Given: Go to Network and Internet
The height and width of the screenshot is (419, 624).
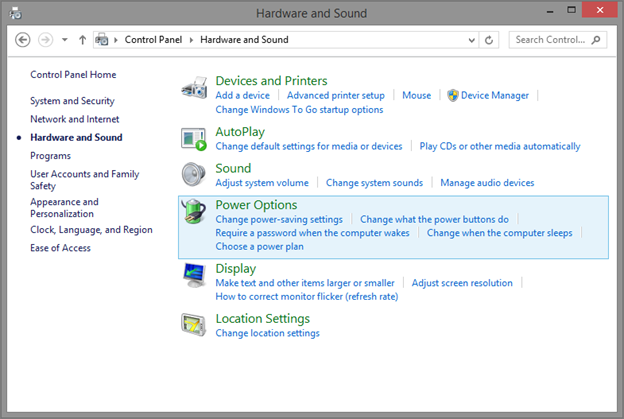Looking at the screenshot, I should [75, 119].
